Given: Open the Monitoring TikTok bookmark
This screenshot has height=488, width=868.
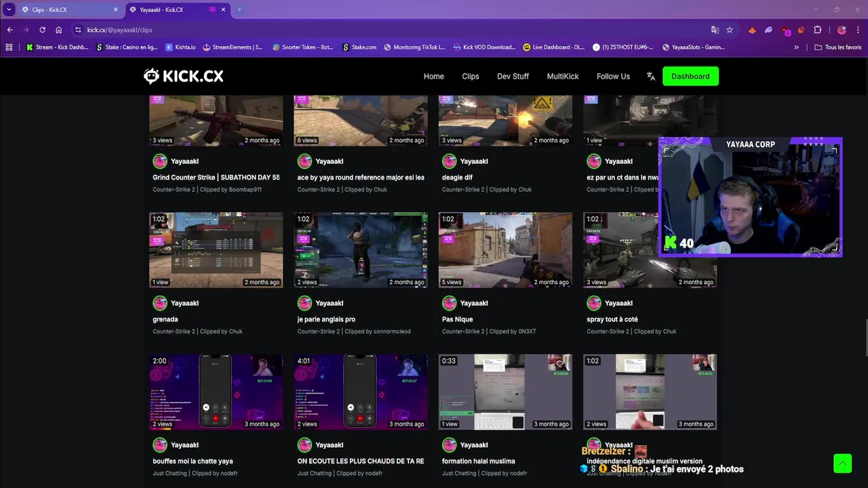Looking at the screenshot, I should click(414, 47).
